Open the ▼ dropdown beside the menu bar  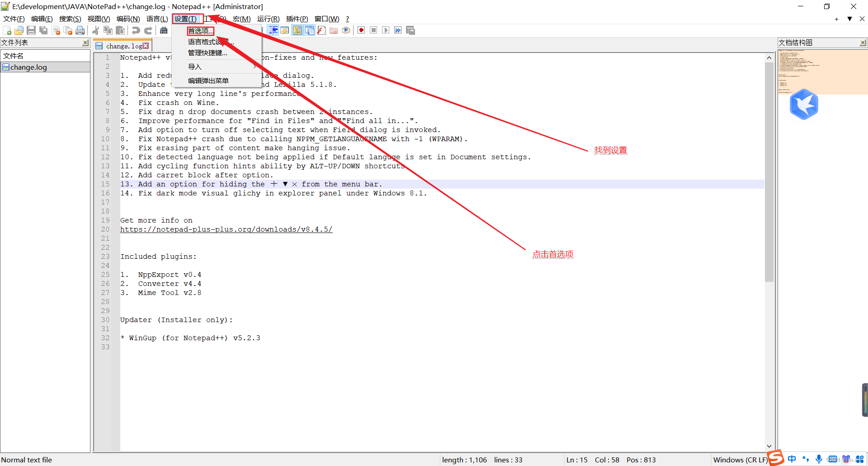pos(849,19)
